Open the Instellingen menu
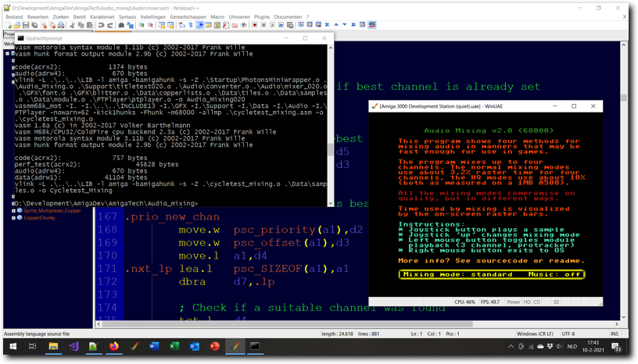This screenshot has width=638, height=364. 153,16
